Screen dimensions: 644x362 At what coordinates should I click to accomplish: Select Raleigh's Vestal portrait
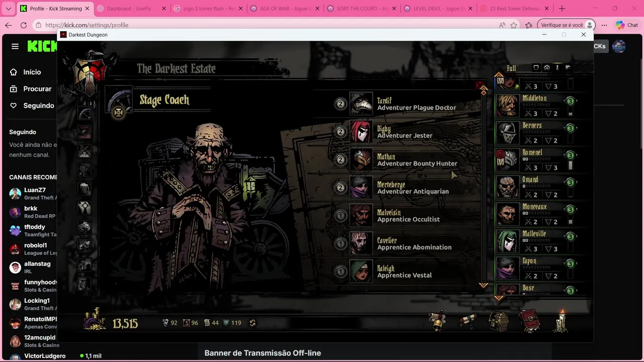[361, 271]
